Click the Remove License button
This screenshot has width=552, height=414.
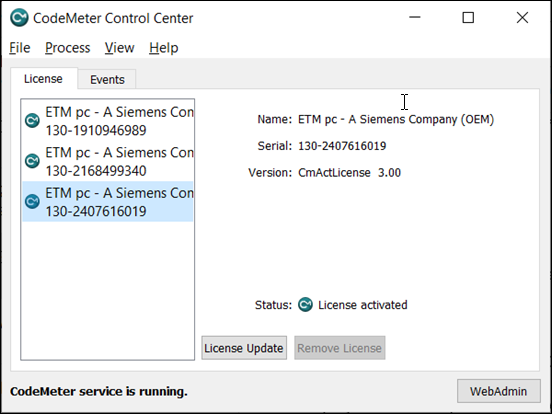[340, 348]
